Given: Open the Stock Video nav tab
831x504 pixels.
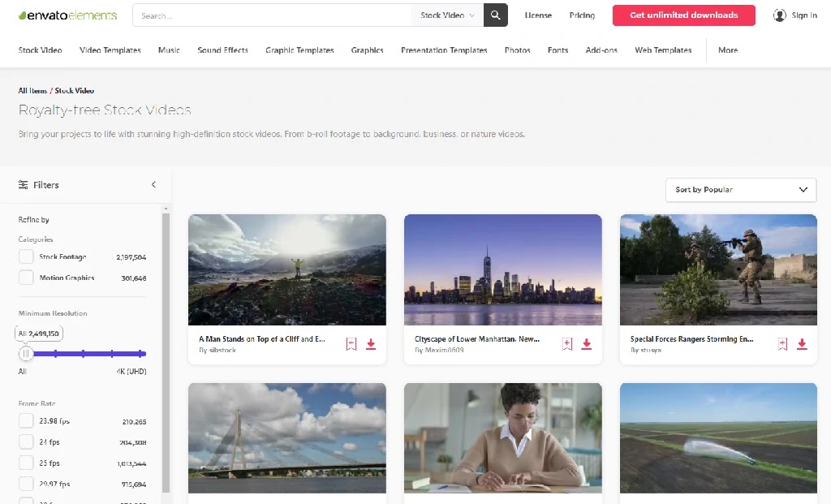Looking at the screenshot, I should click(41, 50).
